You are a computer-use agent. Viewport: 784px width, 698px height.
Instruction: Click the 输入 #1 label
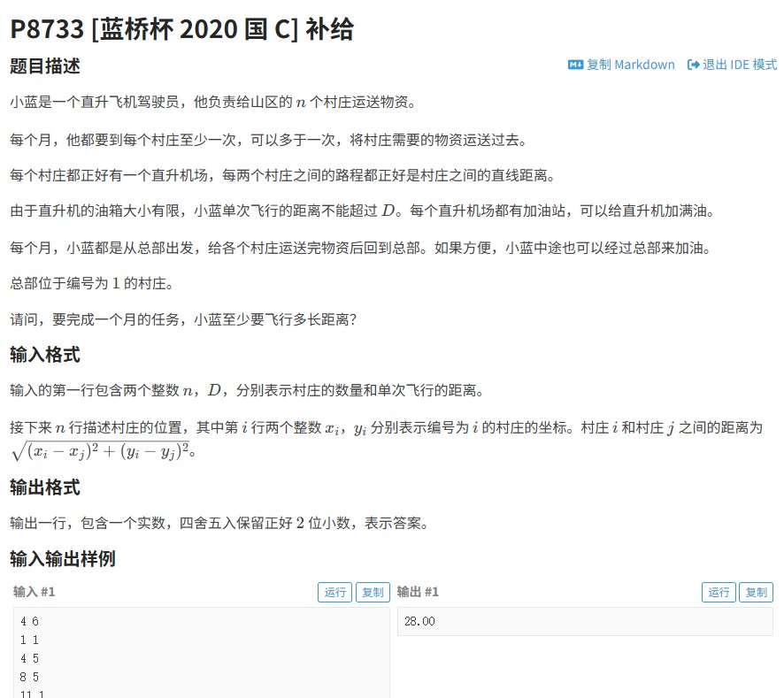(x=34, y=592)
